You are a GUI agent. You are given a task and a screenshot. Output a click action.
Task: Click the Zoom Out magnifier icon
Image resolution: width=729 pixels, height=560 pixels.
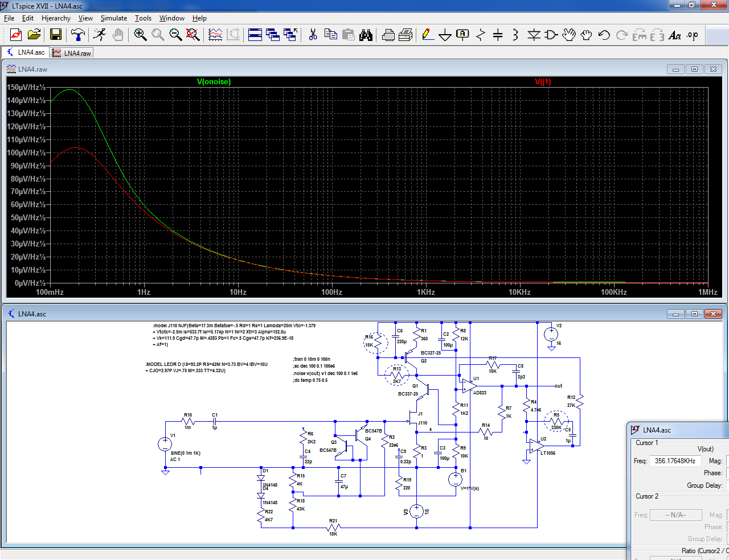coord(175,35)
